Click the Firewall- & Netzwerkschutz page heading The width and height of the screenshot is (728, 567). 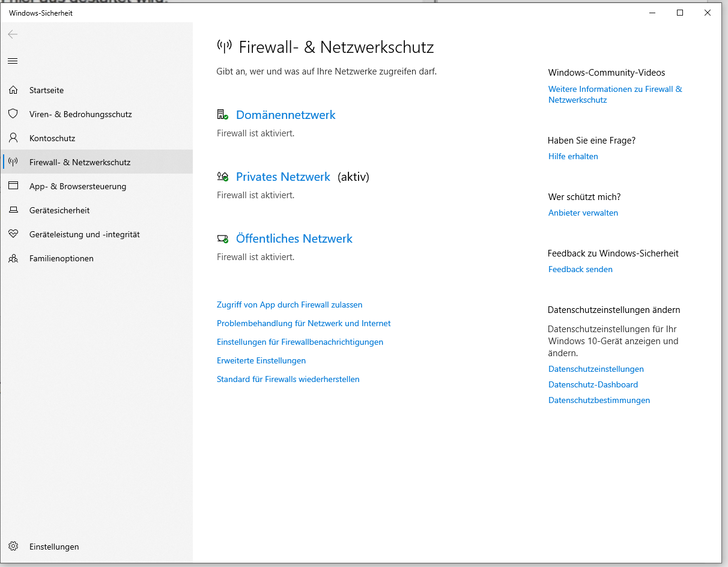336,47
